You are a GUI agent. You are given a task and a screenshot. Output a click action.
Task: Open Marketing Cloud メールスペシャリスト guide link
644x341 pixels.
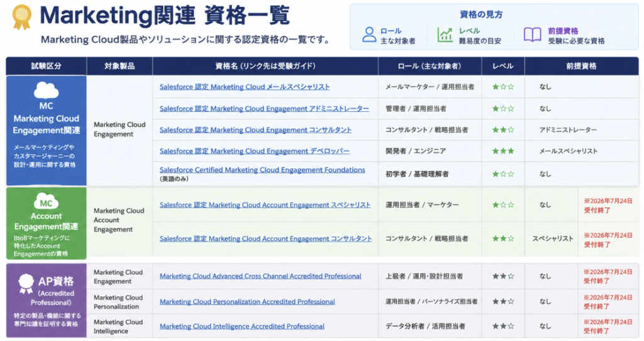[245, 87]
